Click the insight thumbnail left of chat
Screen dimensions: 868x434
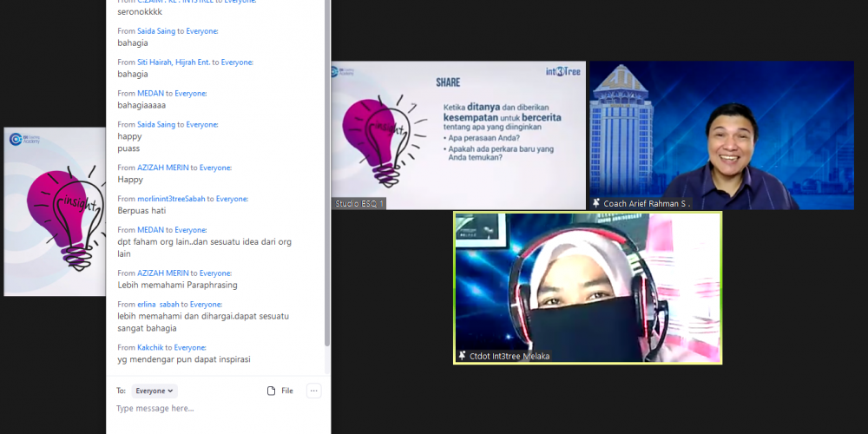coord(55,211)
